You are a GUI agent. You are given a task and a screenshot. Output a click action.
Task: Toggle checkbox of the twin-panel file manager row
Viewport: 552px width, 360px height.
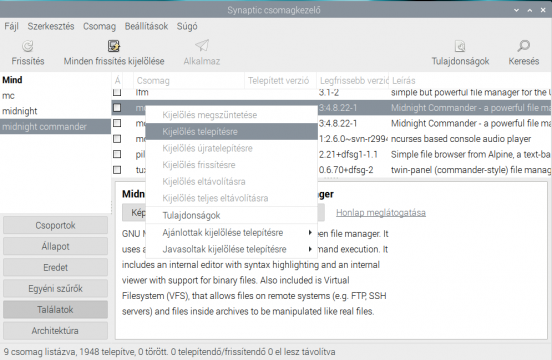(117, 170)
